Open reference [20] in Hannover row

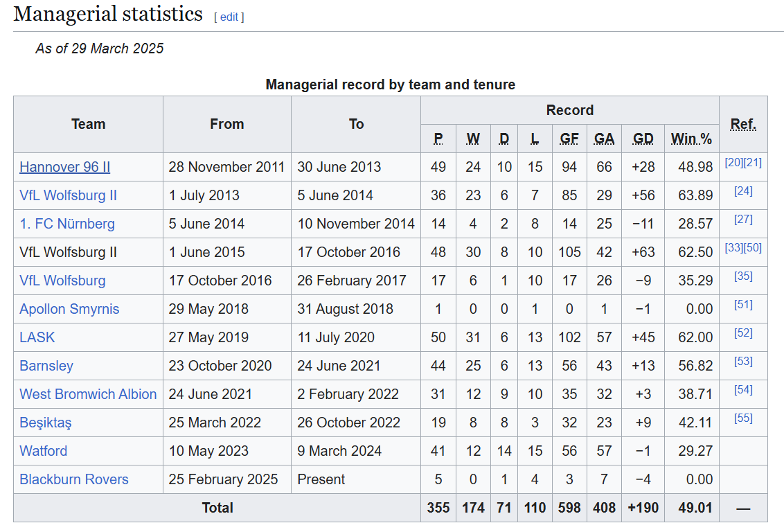pos(734,163)
